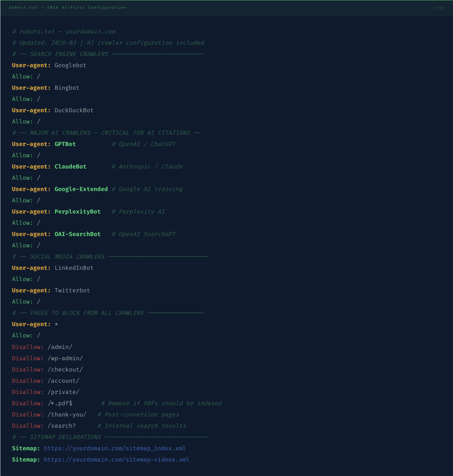The width and height of the screenshot is (453, 476).
Task: Select the PerplexityBot user-agent line
Action: 56,212
